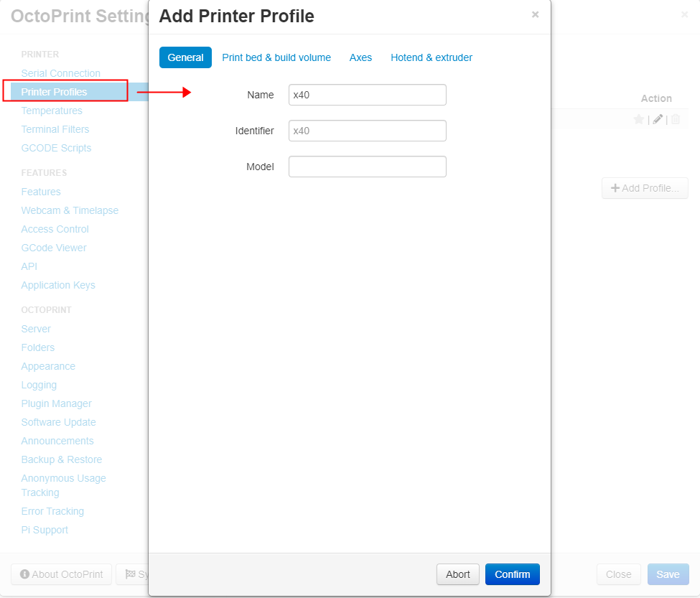Viewport: 700px width, 598px height.
Task: Open Logging settings
Action: tap(39, 385)
